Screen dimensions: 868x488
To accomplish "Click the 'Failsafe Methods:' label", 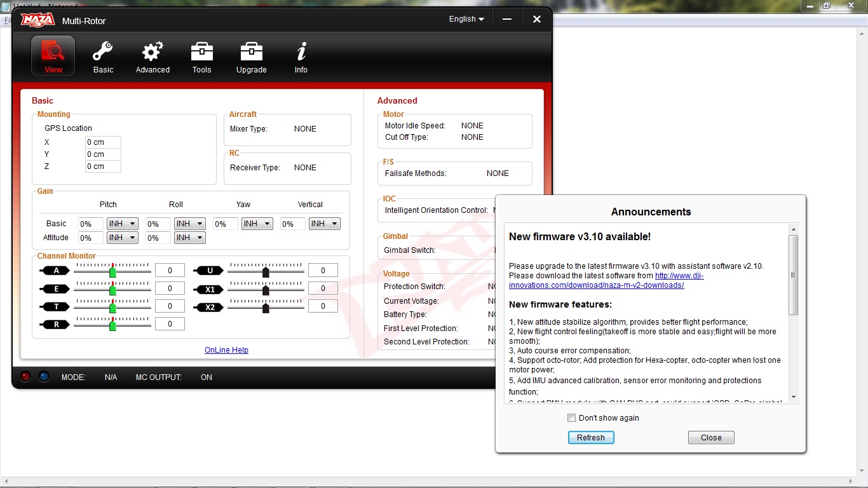I will coord(416,173).
